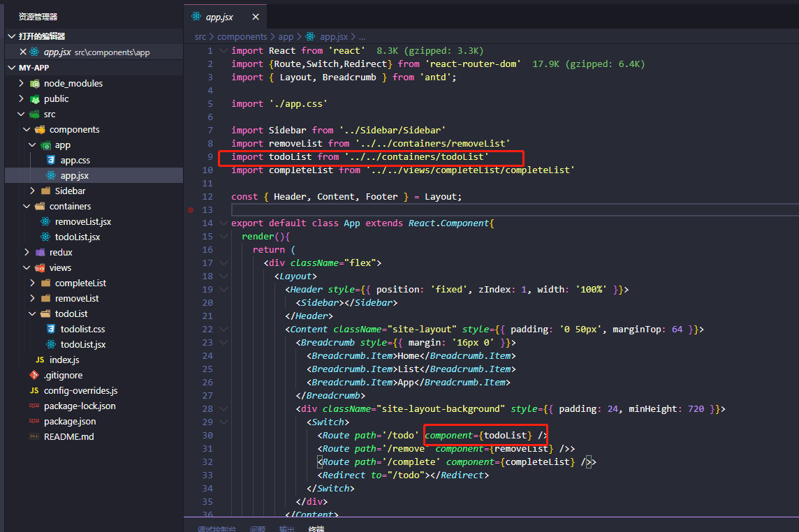The height and width of the screenshot is (532, 799).
Task: Click the JS icon beside config-overrides.js
Action: pos(34,390)
